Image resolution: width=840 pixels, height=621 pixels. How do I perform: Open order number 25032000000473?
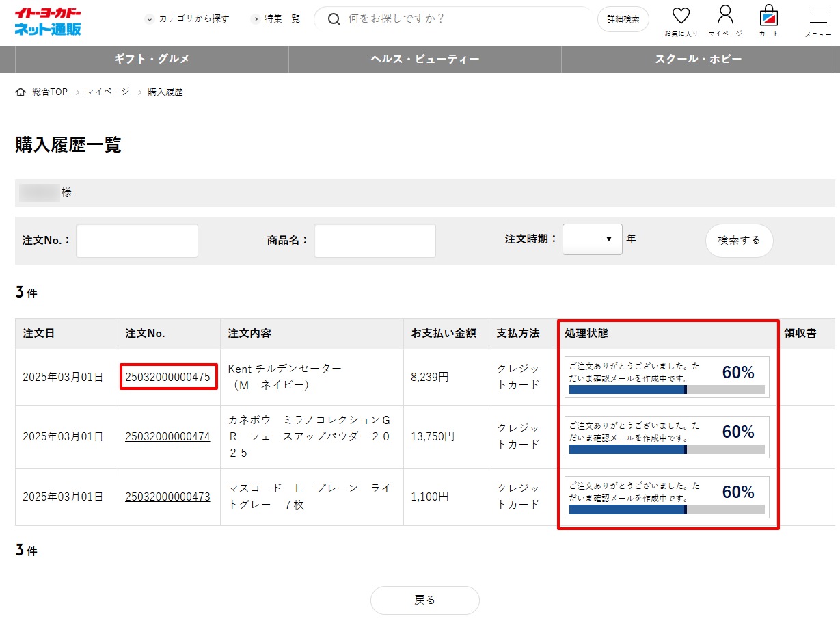point(167,497)
